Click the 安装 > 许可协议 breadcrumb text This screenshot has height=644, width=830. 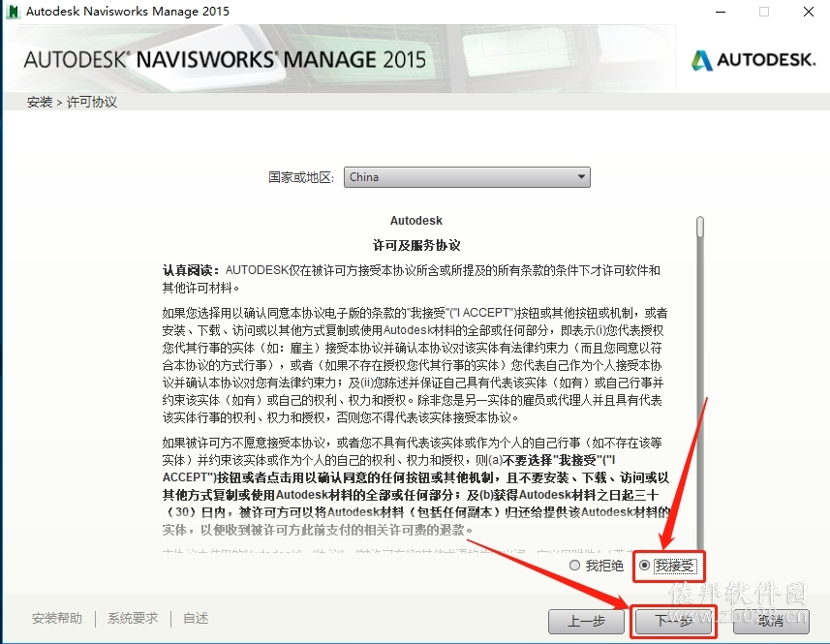(x=72, y=102)
